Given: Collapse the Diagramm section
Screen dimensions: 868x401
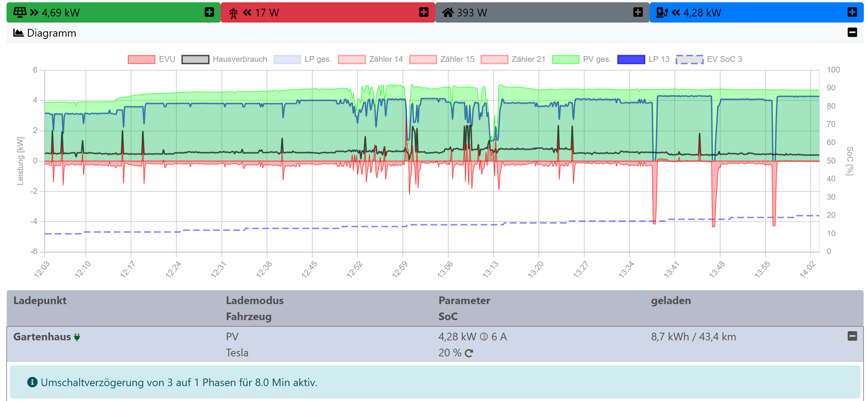Looking at the screenshot, I should (852, 32).
